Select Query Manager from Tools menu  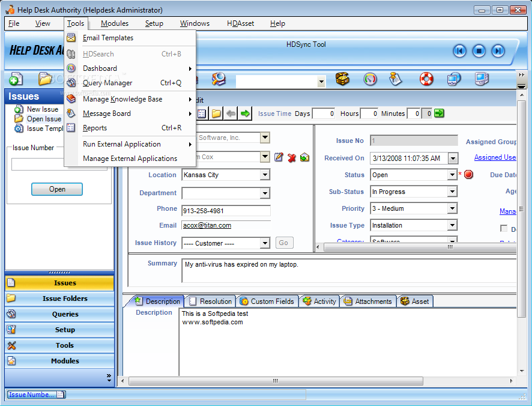point(130,83)
